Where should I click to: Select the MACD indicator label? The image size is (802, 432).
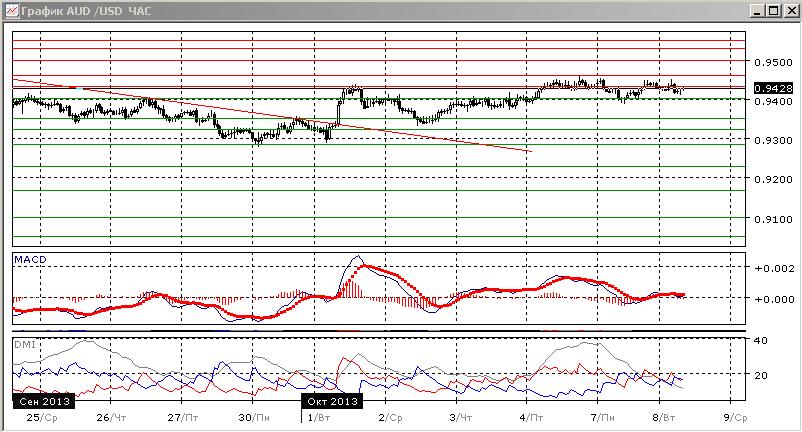(x=30, y=260)
